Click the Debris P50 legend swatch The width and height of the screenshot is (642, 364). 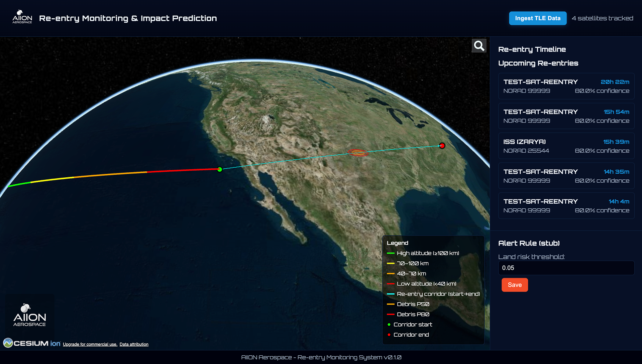point(390,304)
